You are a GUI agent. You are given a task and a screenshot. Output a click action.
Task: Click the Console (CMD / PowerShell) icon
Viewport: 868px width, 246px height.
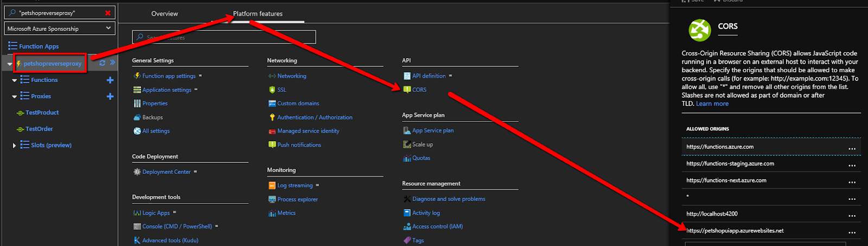[x=137, y=226]
